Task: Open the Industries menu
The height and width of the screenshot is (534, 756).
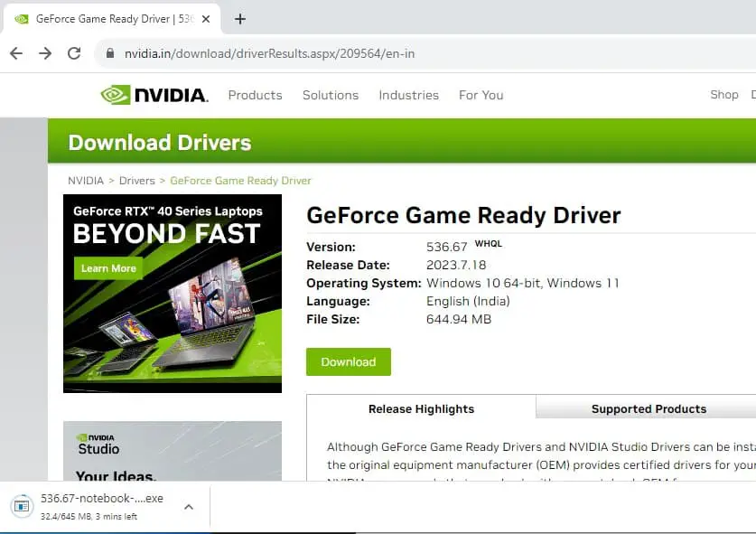Action: (408, 95)
